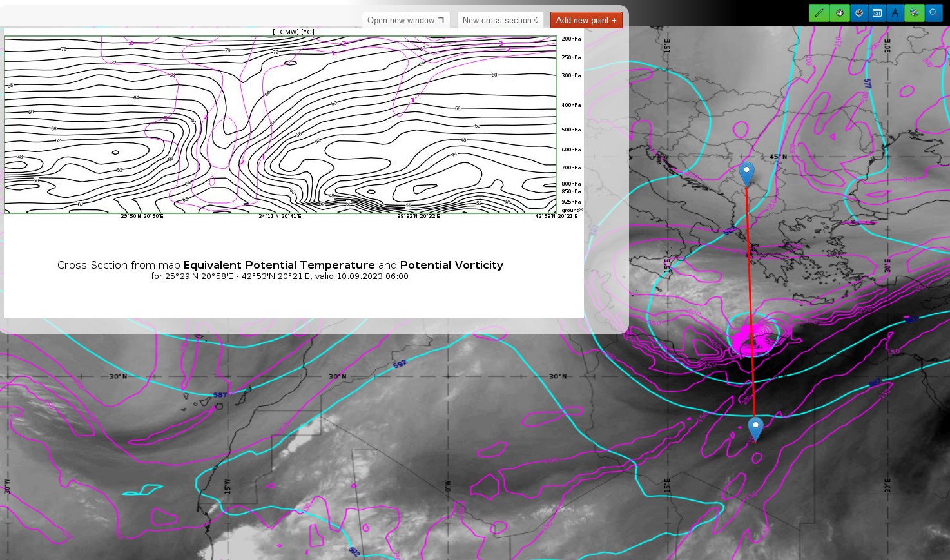Click the 587 cyan contour label

coord(220,394)
